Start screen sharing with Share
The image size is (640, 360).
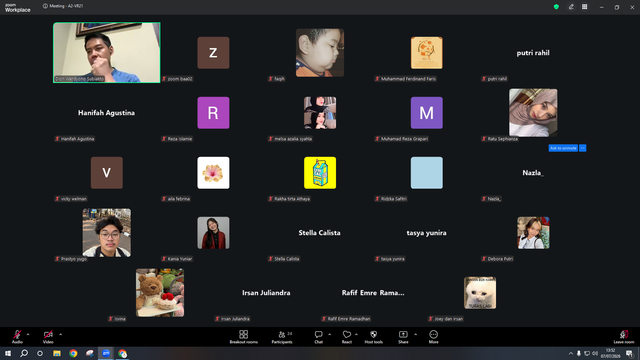point(403,337)
